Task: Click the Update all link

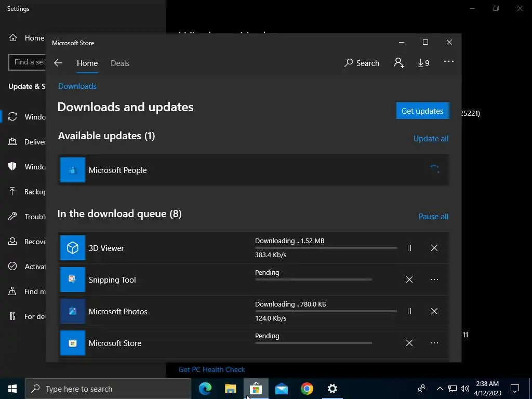Action: 431,138
